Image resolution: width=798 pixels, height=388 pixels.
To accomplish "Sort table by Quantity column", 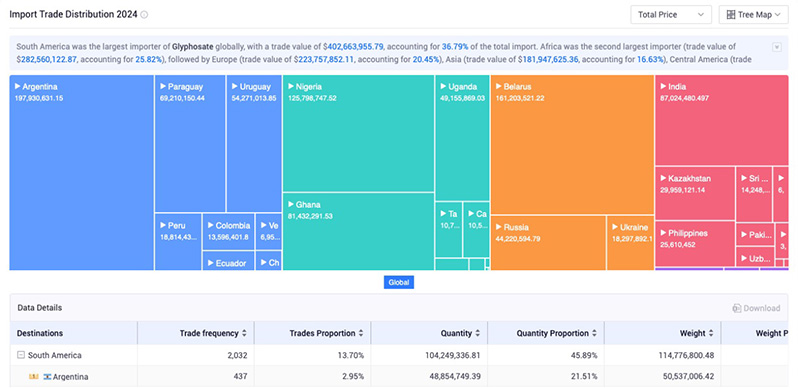I will point(477,334).
